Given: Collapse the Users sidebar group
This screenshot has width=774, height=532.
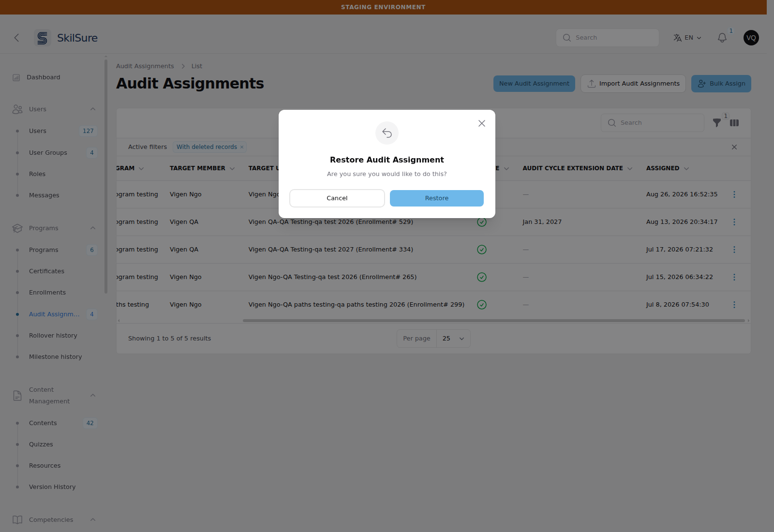Looking at the screenshot, I should 93,109.
